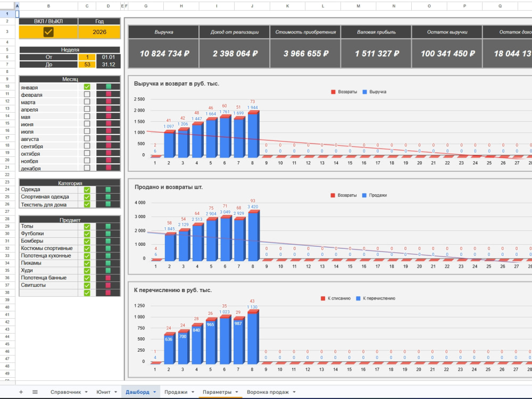Click the Выручка и возврат chart title

(177, 84)
